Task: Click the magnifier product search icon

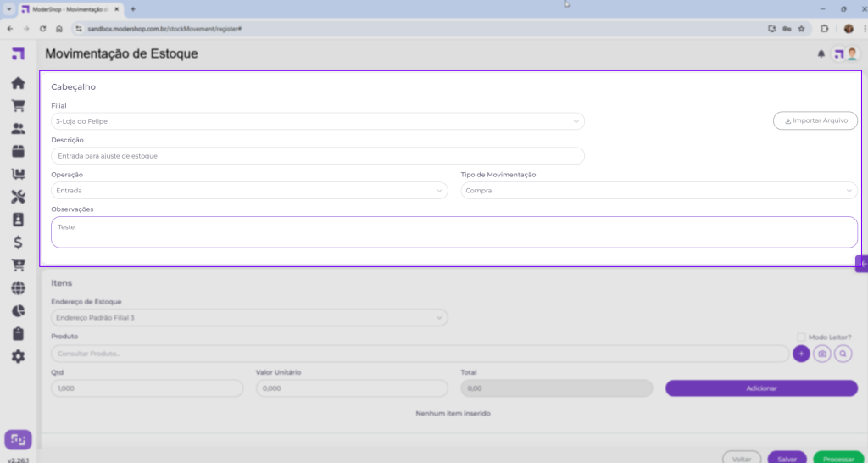Action: [x=843, y=353]
